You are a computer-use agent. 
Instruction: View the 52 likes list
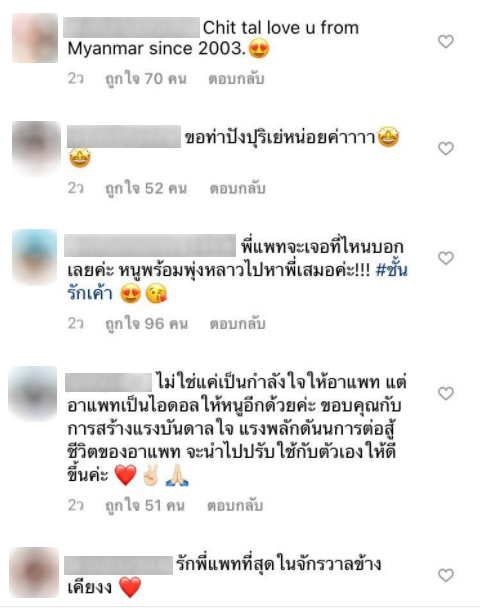point(146,188)
